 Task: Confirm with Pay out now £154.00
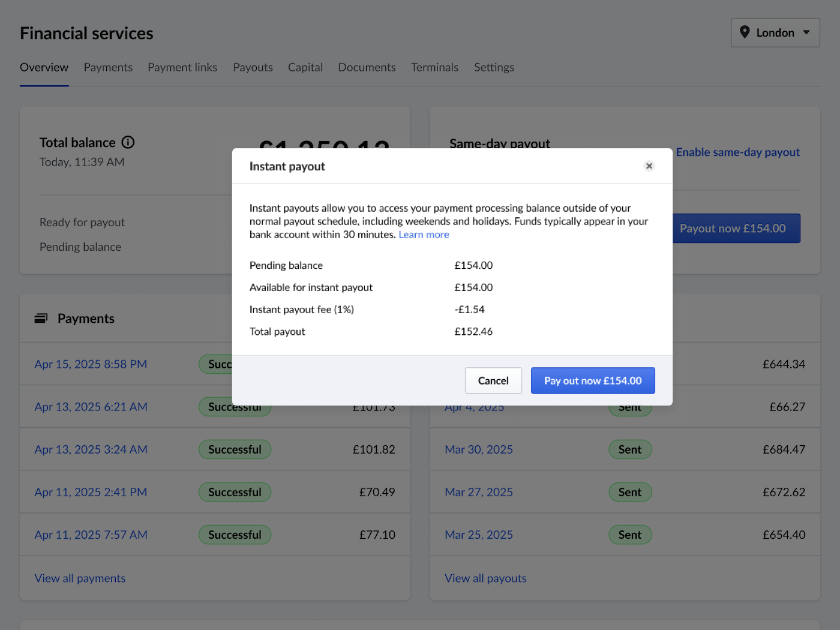pyautogui.click(x=592, y=380)
